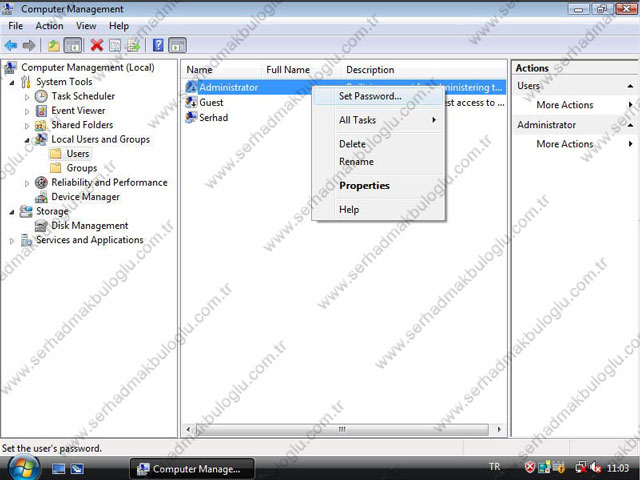Click the Storage icon
The width and height of the screenshot is (640, 480).
click(26, 211)
